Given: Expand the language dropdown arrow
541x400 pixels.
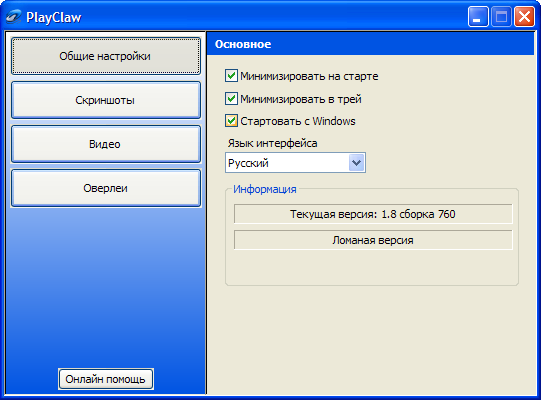Looking at the screenshot, I should click(356, 163).
